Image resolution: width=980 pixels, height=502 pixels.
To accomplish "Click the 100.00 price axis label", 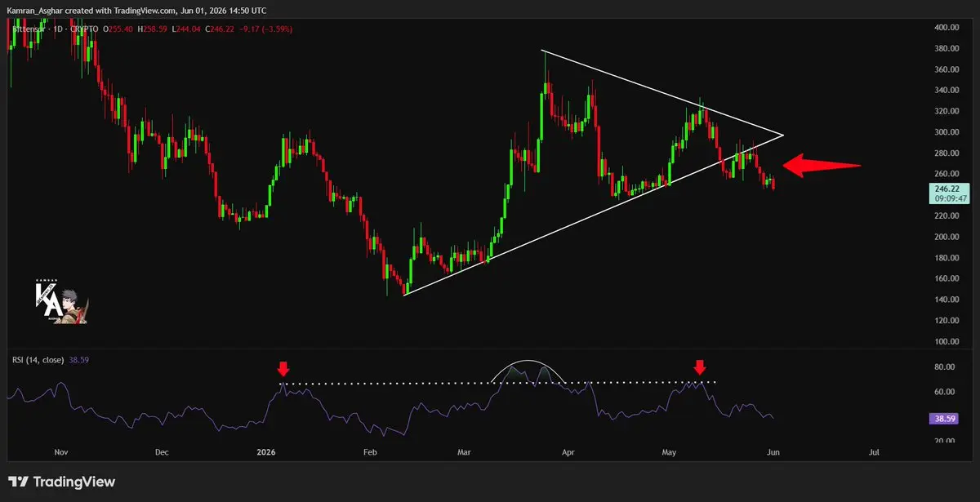I will point(948,341).
